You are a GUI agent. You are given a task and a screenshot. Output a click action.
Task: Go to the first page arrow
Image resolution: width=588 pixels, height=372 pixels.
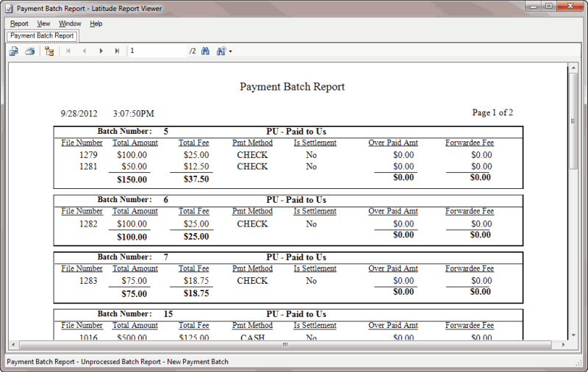pos(68,51)
